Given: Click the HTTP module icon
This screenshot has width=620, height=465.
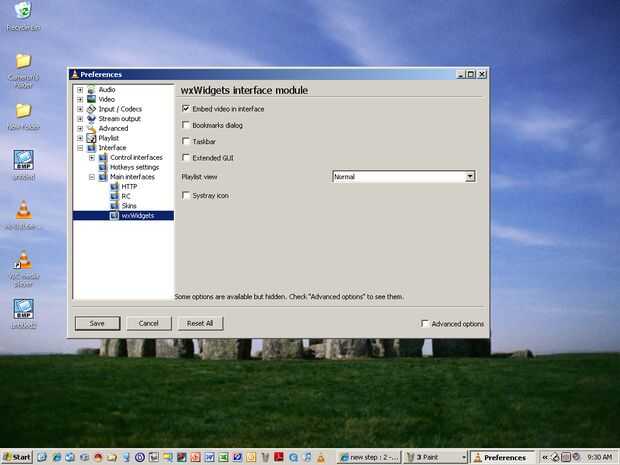Looking at the screenshot, I should tap(114, 186).
